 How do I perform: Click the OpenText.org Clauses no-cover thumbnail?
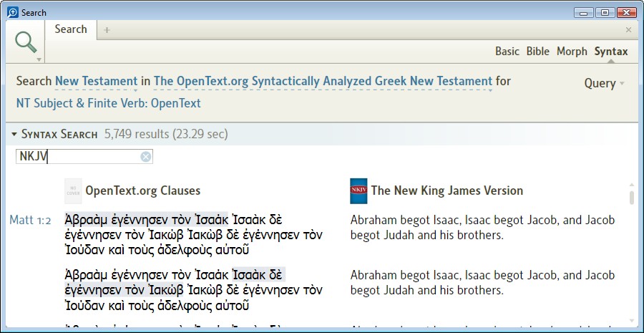[73, 190]
